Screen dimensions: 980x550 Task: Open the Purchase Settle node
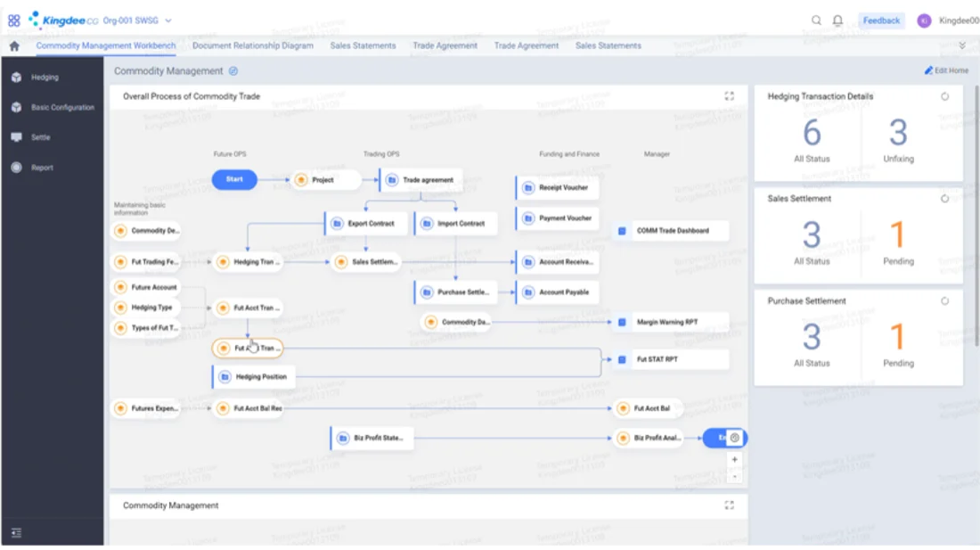[x=455, y=291]
